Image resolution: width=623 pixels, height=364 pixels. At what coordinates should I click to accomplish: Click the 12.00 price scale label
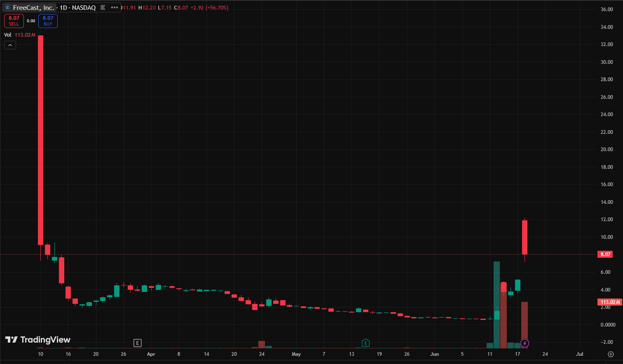pos(607,219)
